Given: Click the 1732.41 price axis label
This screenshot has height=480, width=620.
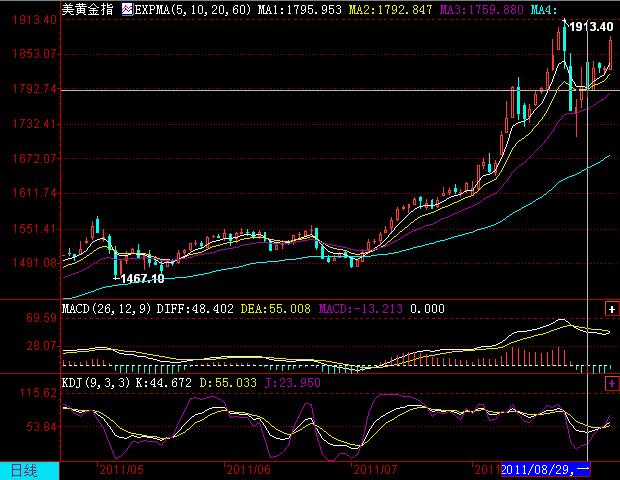Looking at the screenshot, I should 34,124.
